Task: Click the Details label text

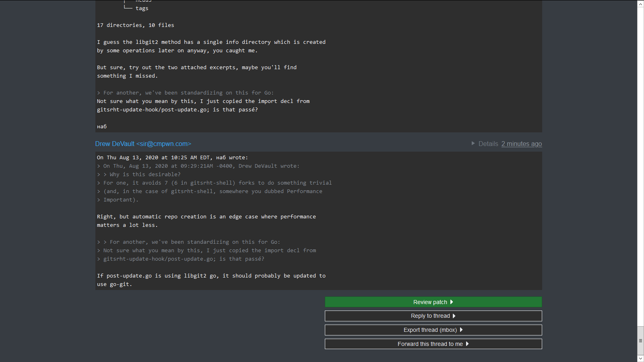Action: [x=488, y=144]
